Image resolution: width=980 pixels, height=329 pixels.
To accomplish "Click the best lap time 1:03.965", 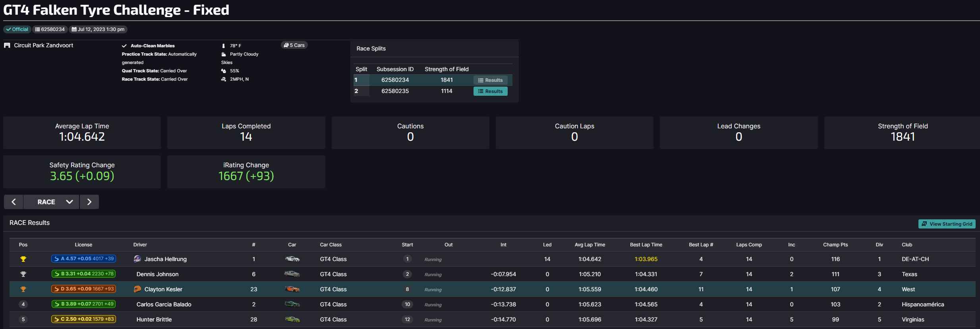I will (646, 259).
